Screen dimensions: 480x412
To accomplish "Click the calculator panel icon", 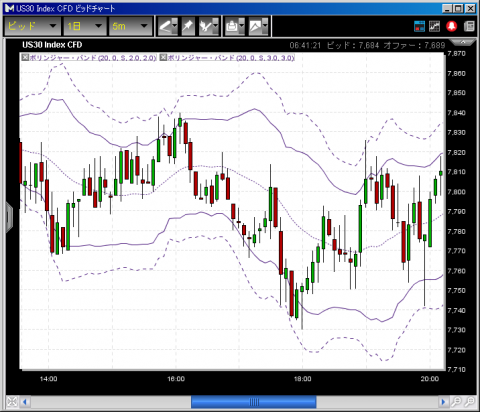I will (469, 26).
